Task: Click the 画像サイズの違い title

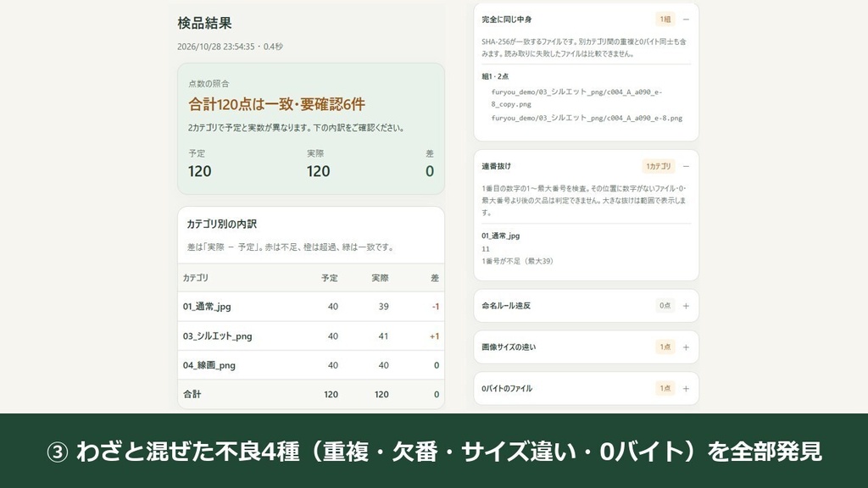Action: [x=509, y=347]
